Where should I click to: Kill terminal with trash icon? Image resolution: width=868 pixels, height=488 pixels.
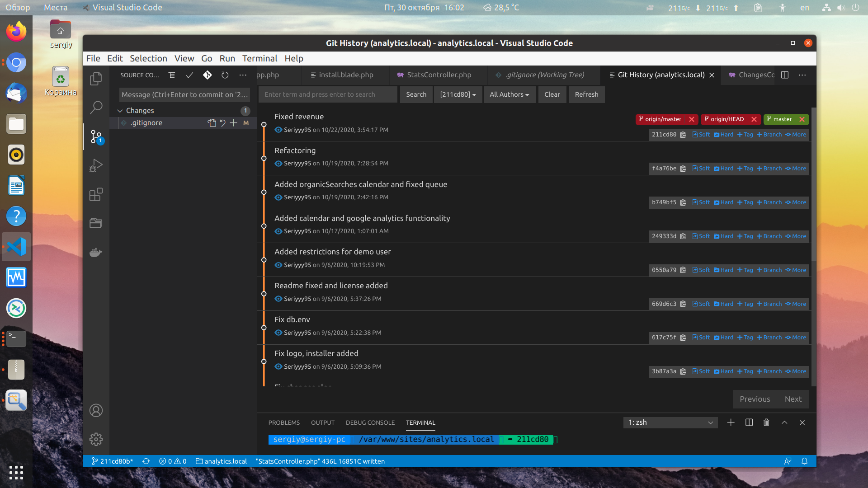pos(766,422)
